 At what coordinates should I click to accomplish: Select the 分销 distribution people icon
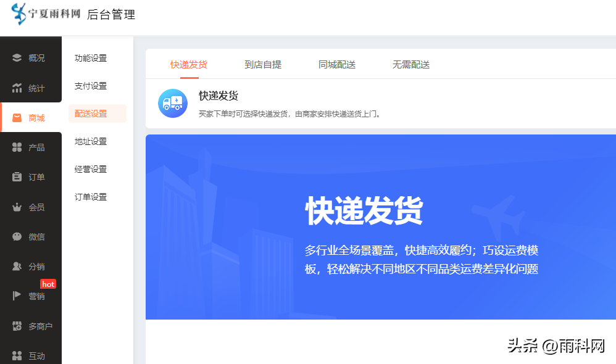pos(17,267)
